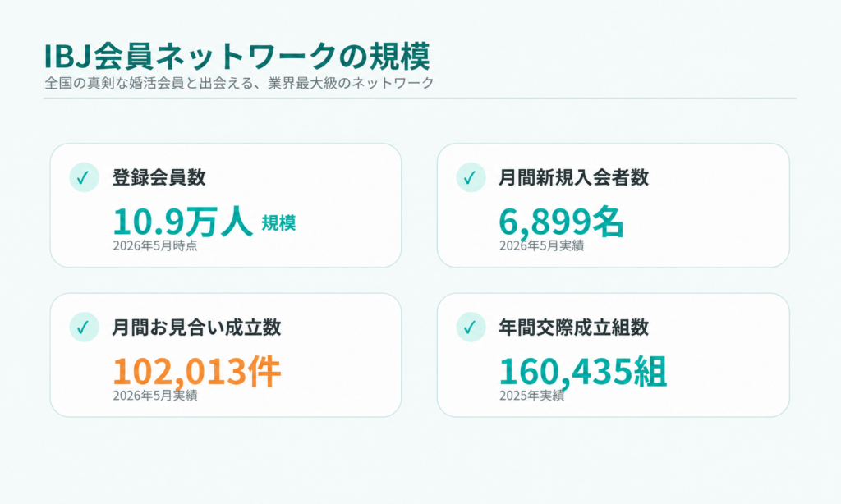
Task: Select the 登録会員数 card heading
Action: 159,177
